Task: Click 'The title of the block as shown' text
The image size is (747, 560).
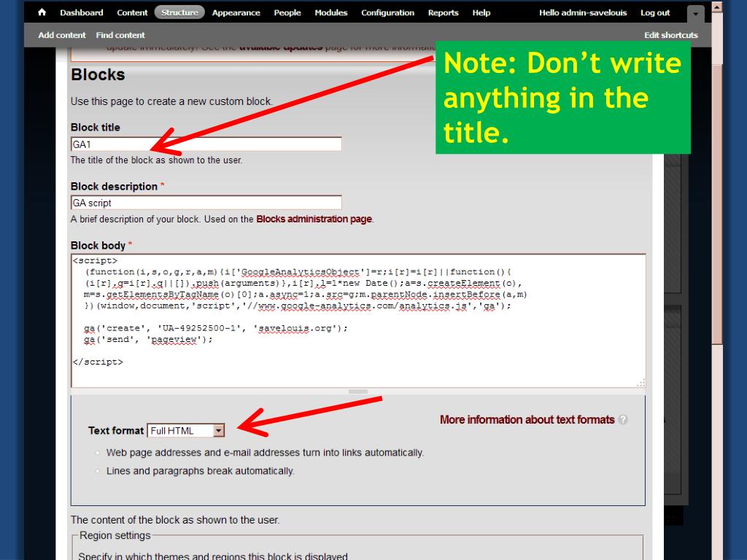Action: click(156, 160)
